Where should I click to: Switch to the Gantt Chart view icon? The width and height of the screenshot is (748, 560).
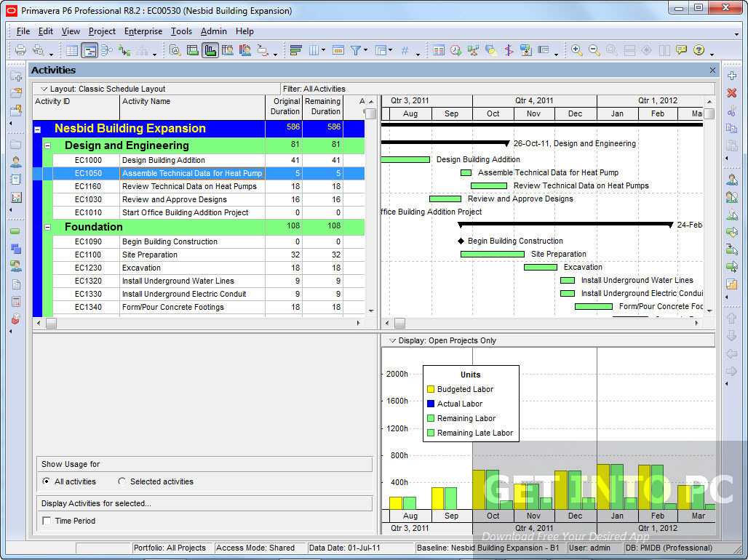point(89,50)
